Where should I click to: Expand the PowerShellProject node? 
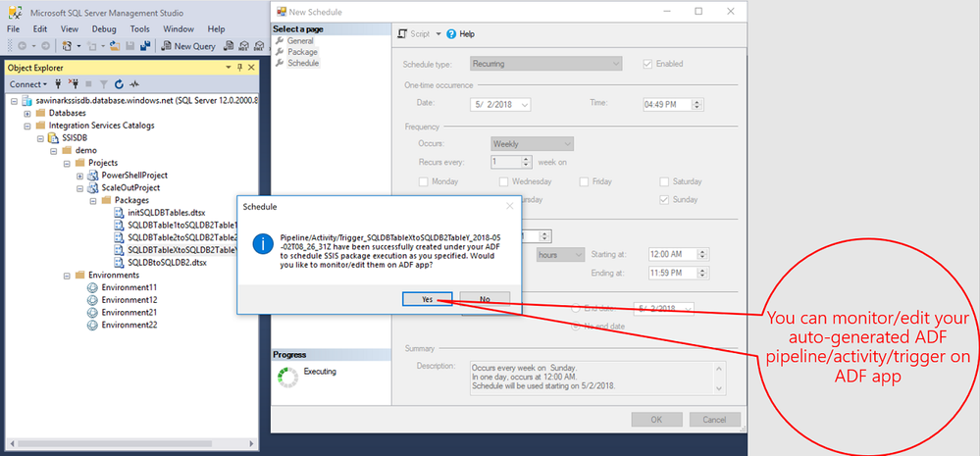80,176
